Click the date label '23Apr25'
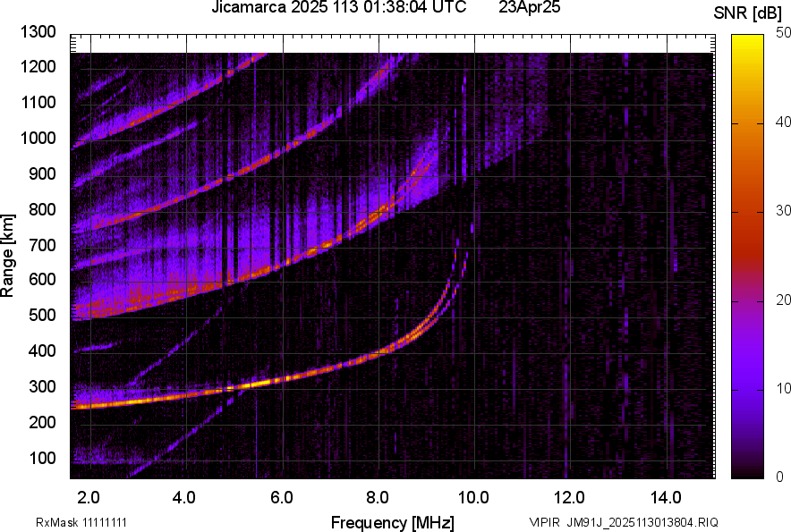 pyautogui.click(x=529, y=7)
